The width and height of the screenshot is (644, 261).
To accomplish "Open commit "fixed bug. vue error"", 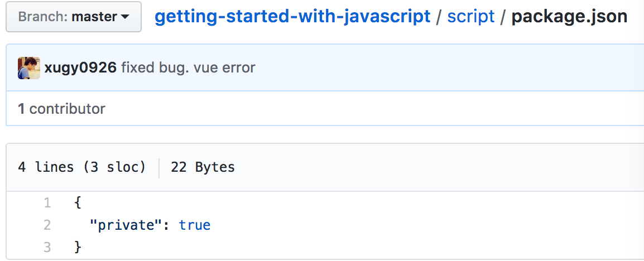I will (188, 68).
